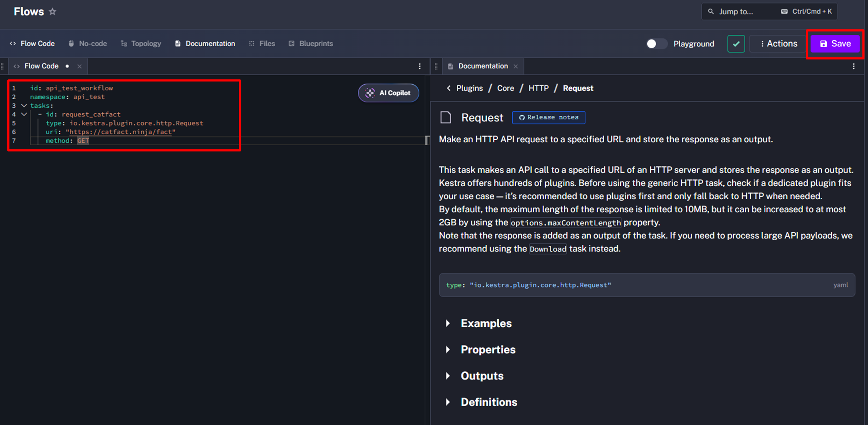
Task: Close the Documentation panel tab
Action: pos(515,66)
